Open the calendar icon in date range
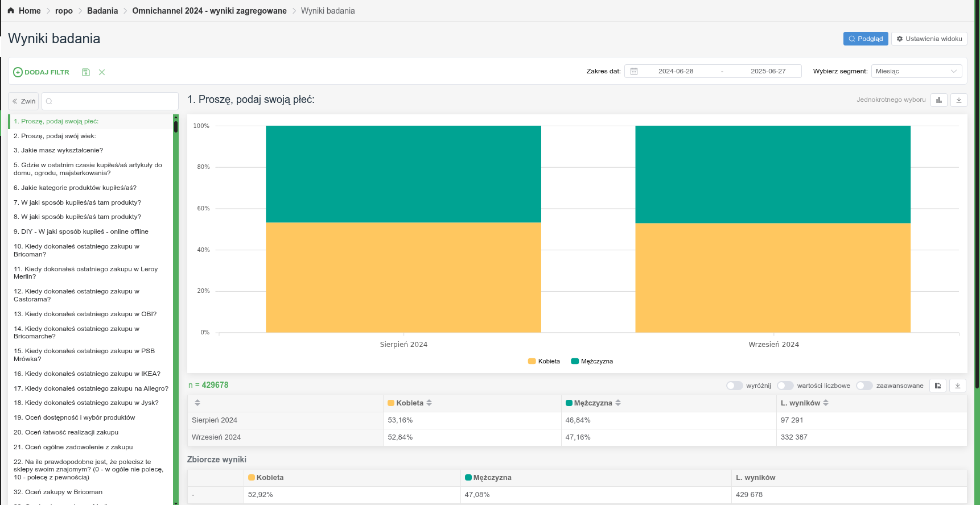 coord(634,71)
